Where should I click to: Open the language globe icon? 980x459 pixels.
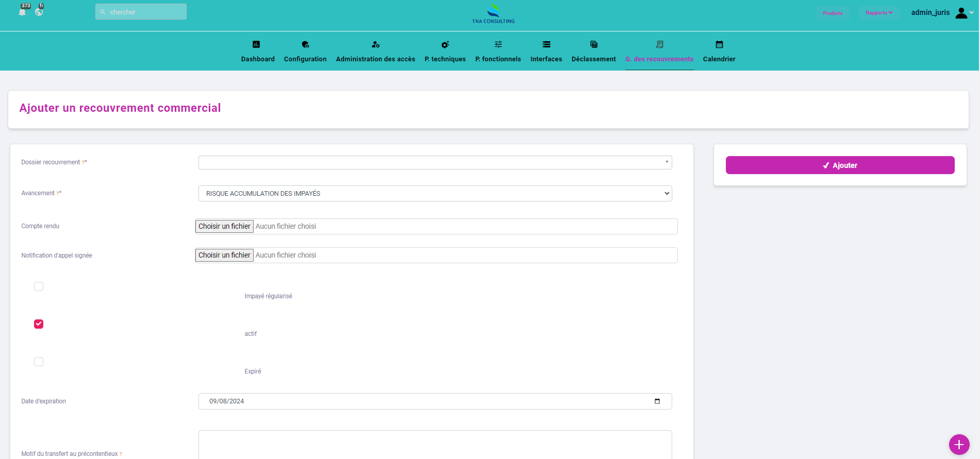tap(39, 12)
